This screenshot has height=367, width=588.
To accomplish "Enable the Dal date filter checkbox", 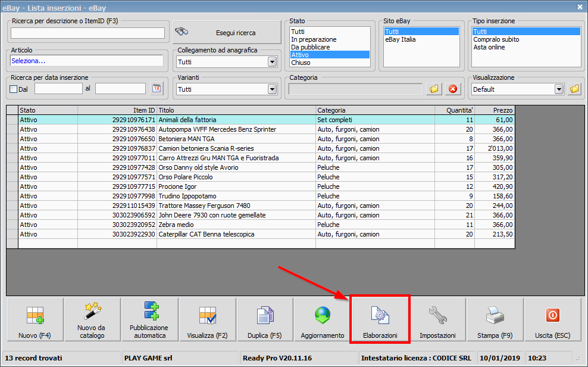I will tap(14, 89).
